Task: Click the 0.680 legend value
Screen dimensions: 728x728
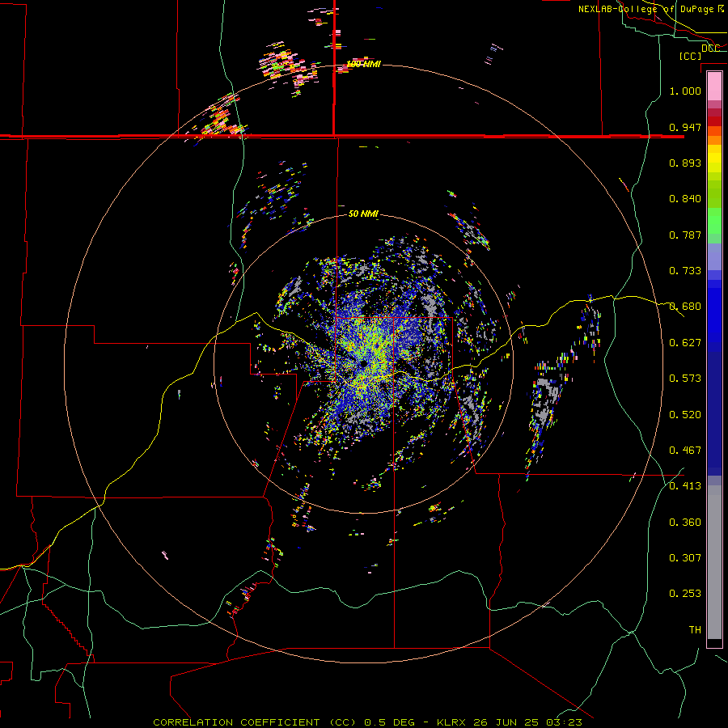Action: [685, 307]
